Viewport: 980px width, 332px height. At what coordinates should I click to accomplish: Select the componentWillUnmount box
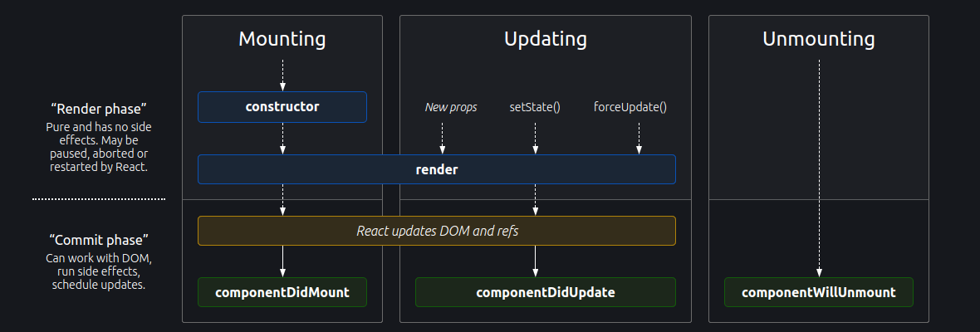819,292
